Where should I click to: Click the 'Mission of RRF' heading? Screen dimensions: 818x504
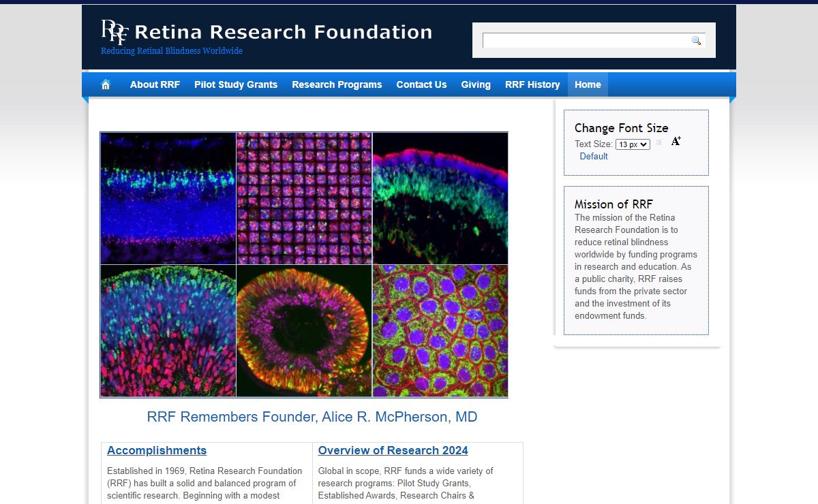[613, 204]
